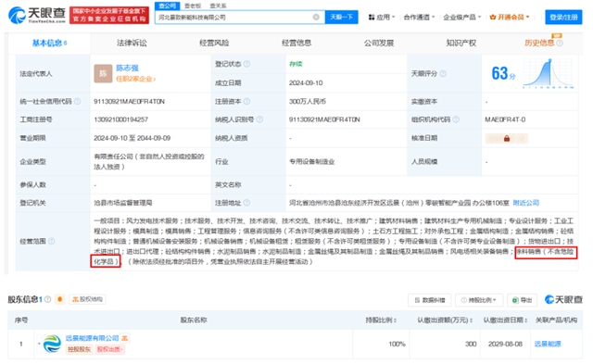593x364 pixels.
Task: Switch to the 经营风险 tab
Action: 214,44
